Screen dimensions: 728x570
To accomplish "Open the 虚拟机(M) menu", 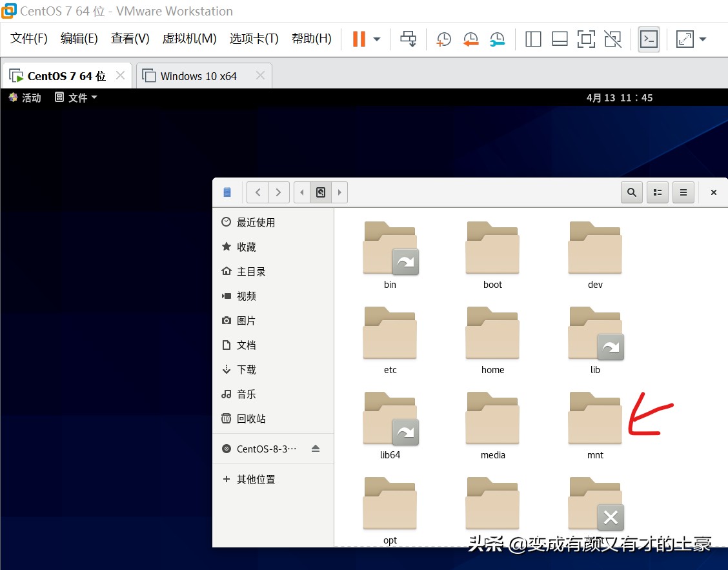I will coord(190,38).
